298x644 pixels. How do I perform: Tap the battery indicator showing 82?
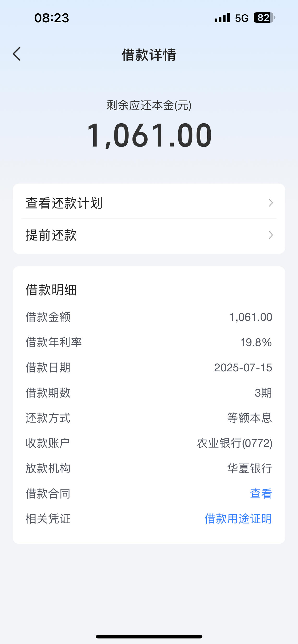click(x=264, y=18)
